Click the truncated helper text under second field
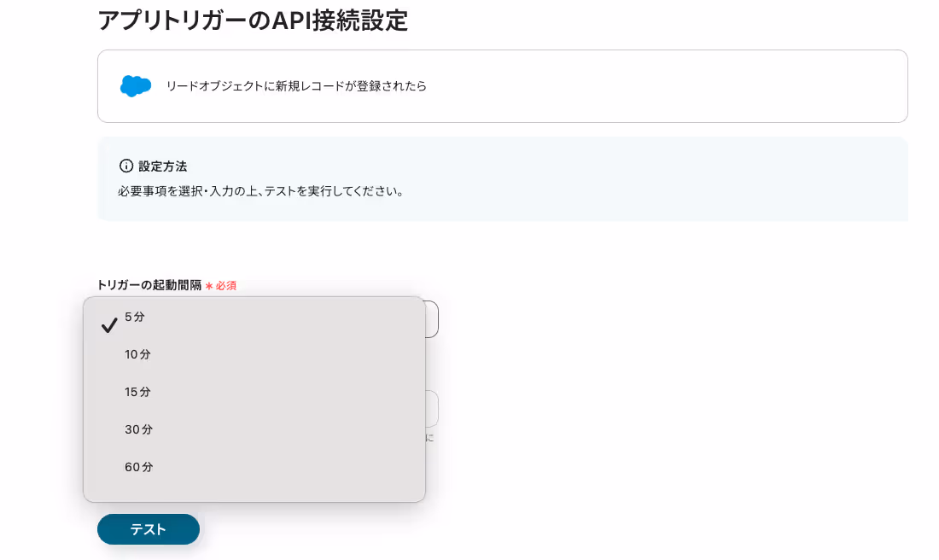939x560 pixels. 429,438
